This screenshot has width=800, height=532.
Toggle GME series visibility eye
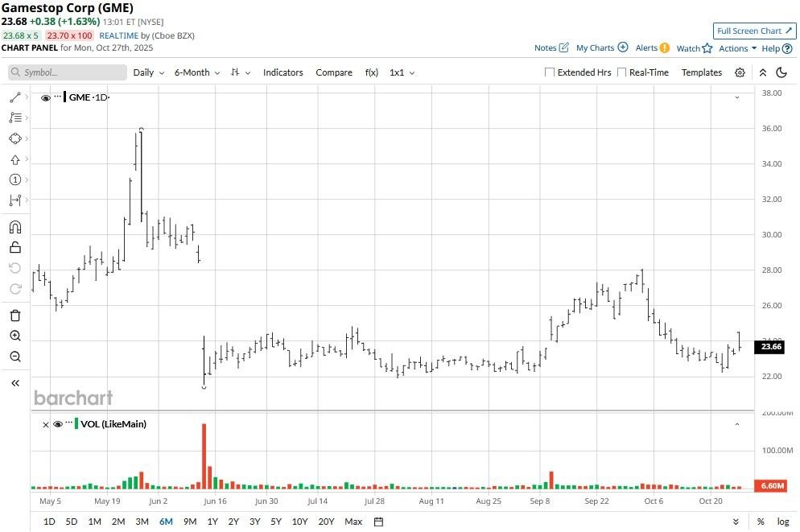(x=45, y=98)
